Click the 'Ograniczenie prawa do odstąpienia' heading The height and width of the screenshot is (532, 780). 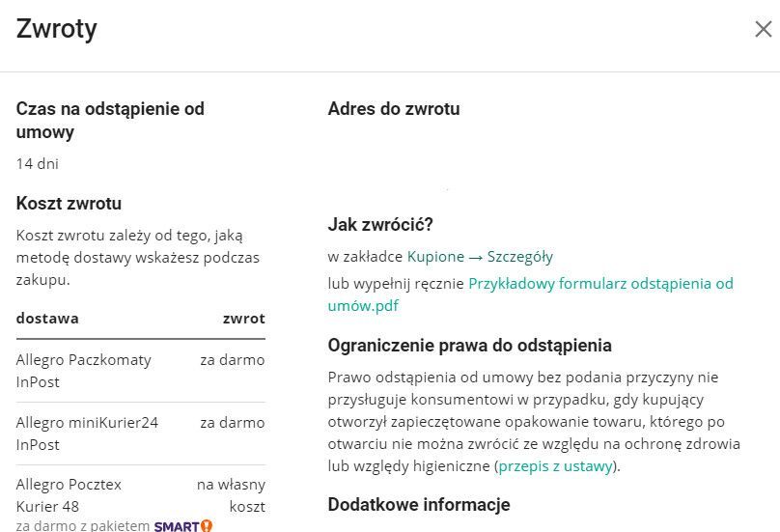click(469, 346)
